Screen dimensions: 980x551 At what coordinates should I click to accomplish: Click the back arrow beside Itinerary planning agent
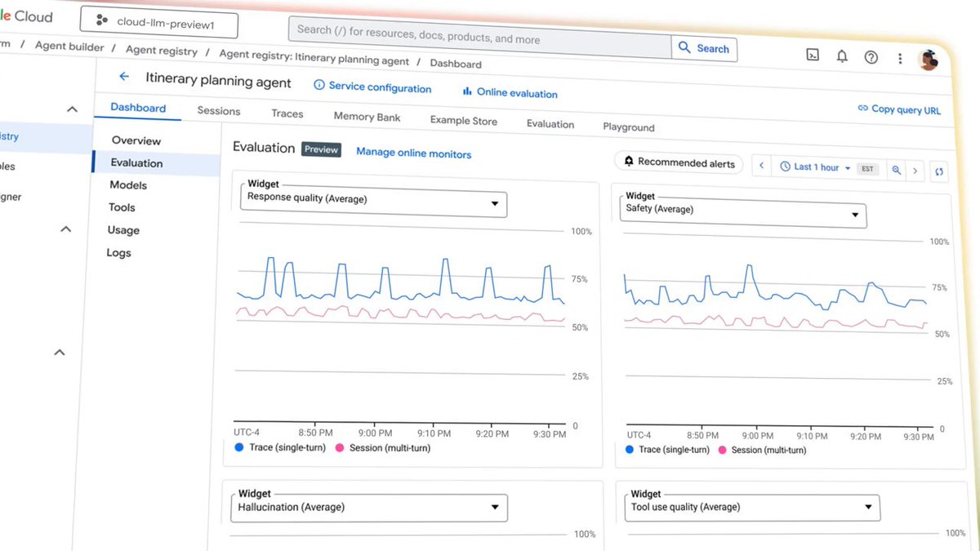(x=124, y=76)
